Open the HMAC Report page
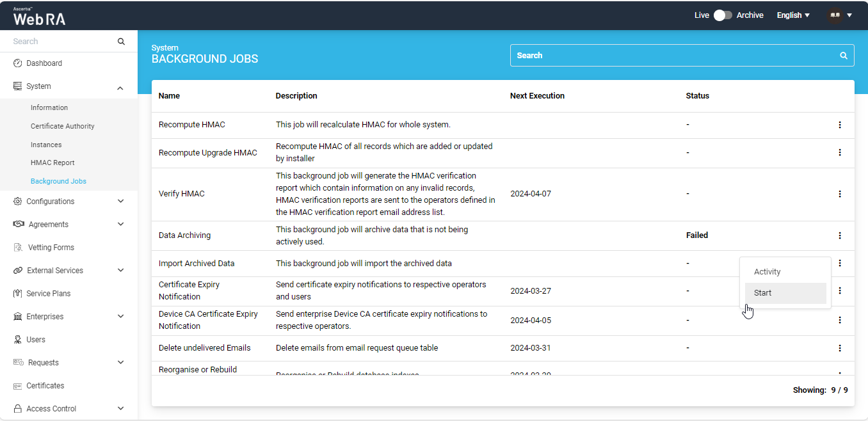The height and width of the screenshot is (421, 868). click(x=52, y=163)
